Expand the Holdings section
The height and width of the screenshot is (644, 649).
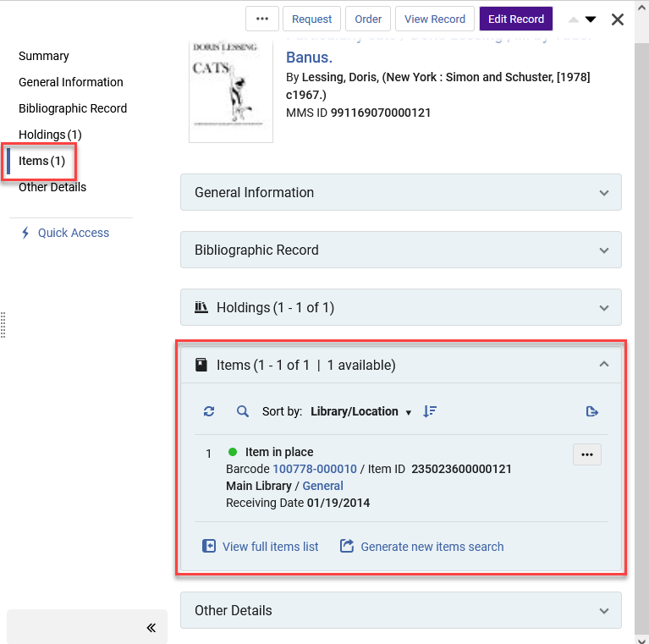(x=401, y=307)
